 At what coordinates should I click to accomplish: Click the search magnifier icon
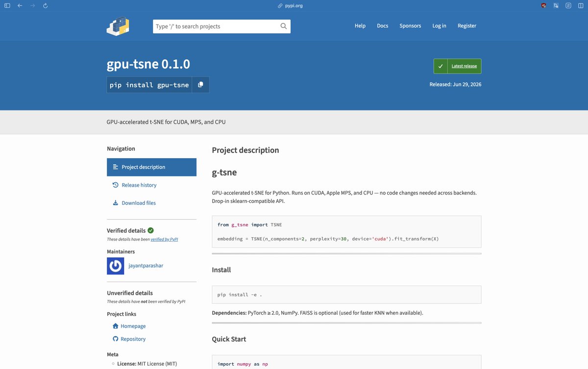pos(284,26)
